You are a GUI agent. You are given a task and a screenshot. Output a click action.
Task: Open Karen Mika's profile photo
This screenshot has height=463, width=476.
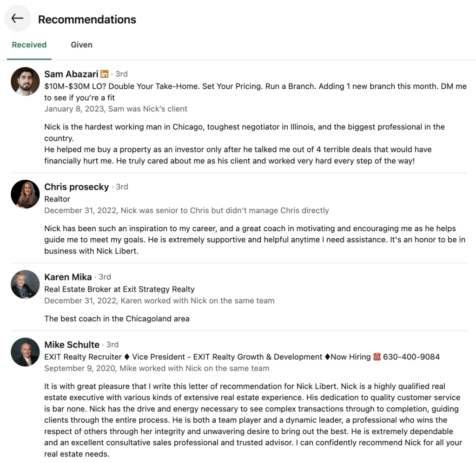coord(25,284)
